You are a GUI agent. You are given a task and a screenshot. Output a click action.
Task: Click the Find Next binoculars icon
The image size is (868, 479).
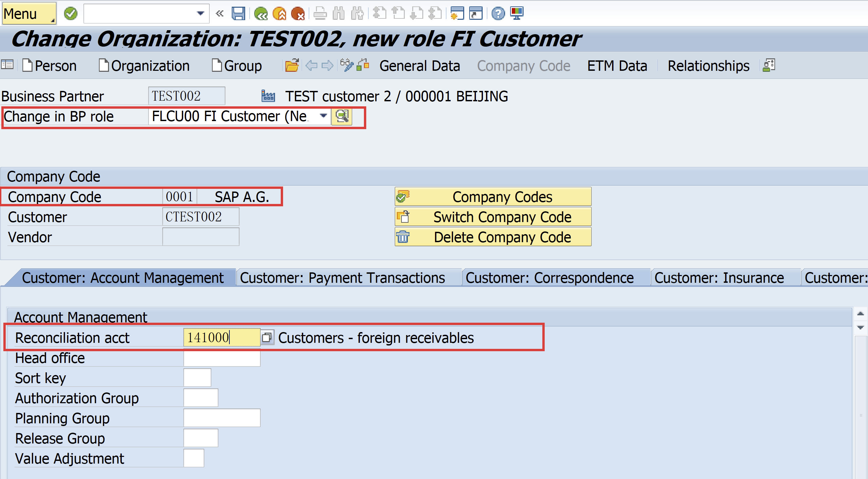click(357, 13)
